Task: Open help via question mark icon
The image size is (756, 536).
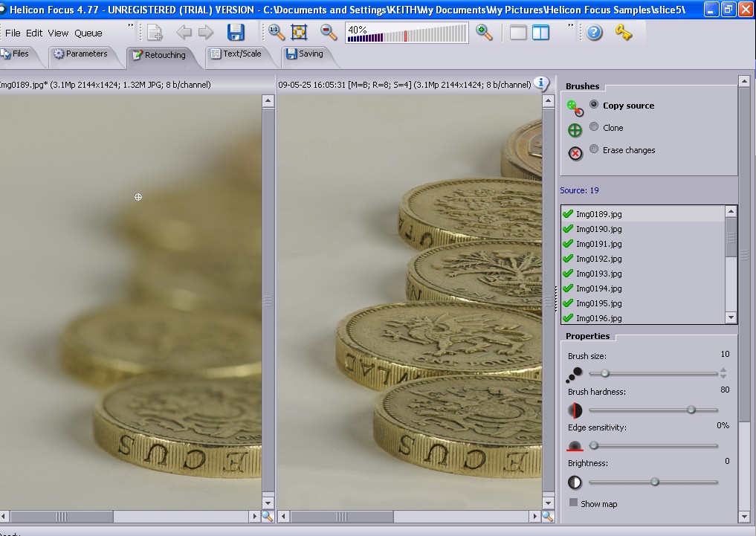Action: click(594, 33)
